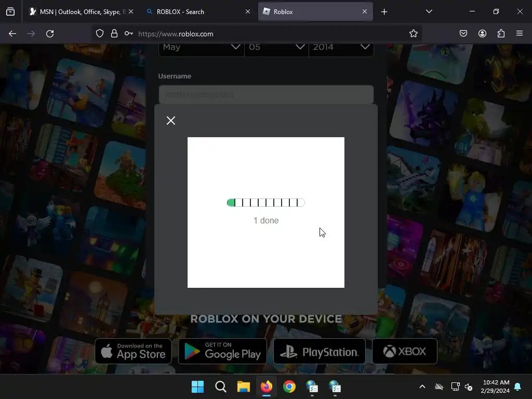Close the ROBLOX - Search tab
This screenshot has width=532, height=399.
(248, 11)
